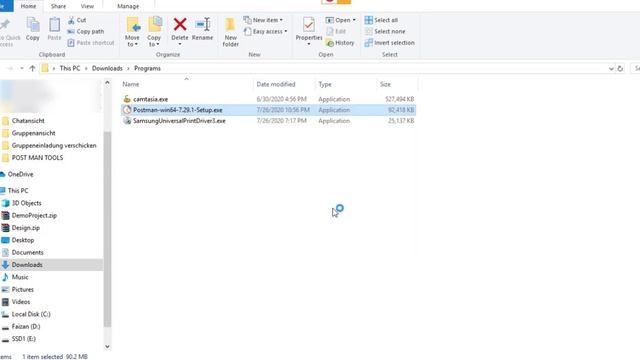Click navigation pane scroll down arrow
Screen dimensions: 640x360
coord(107,347)
